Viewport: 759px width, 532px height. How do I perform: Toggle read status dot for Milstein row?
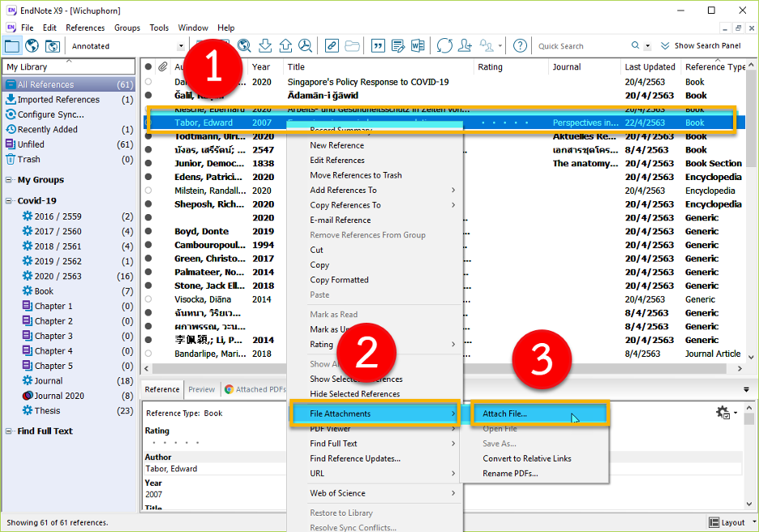click(x=148, y=191)
